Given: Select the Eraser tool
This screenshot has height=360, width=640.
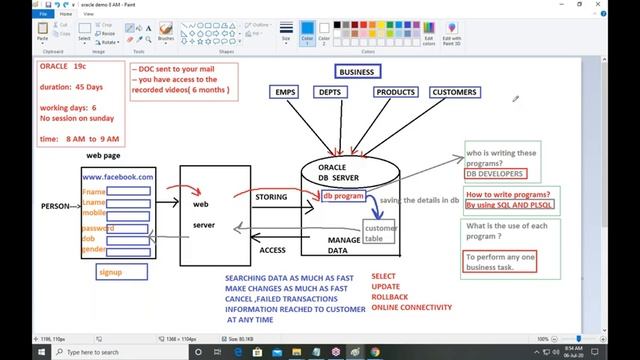Looking at the screenshot, I should click(130, 40).
